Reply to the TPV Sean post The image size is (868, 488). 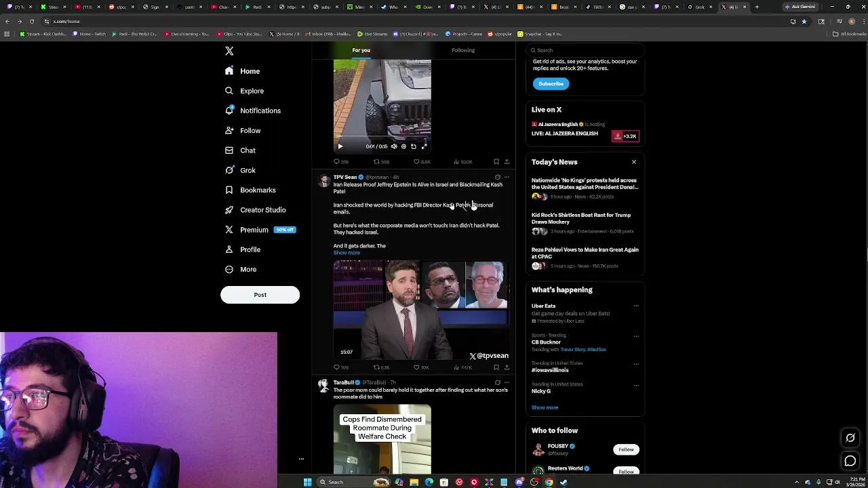(x=341, y=367)
